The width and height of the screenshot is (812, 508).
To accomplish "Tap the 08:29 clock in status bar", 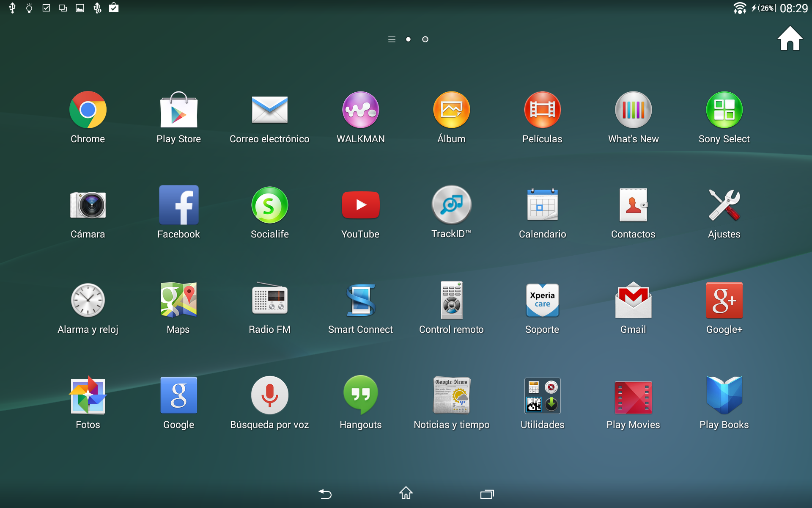I will (793, 8).
